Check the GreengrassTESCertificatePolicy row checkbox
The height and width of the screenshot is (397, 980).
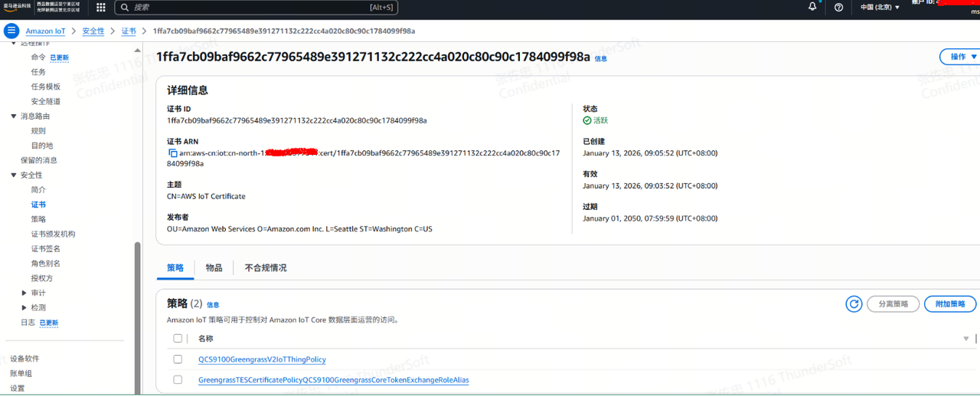178,379
